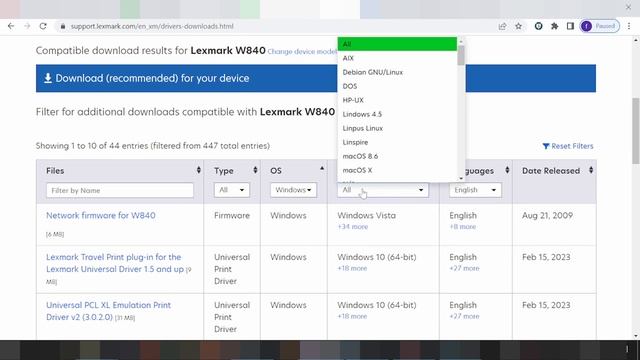This screenshot has width=640, height=360.
Task: Expand +27 more languages in PCL XL row
Action: point(464,316)
